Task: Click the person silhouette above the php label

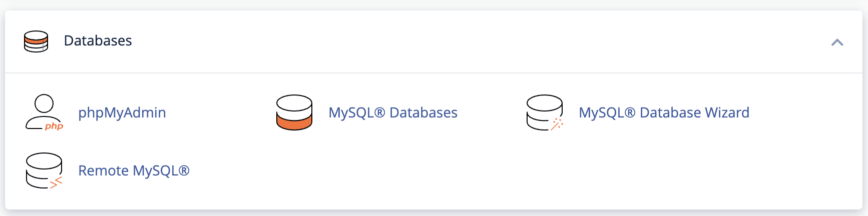Action: coord(42,111)
